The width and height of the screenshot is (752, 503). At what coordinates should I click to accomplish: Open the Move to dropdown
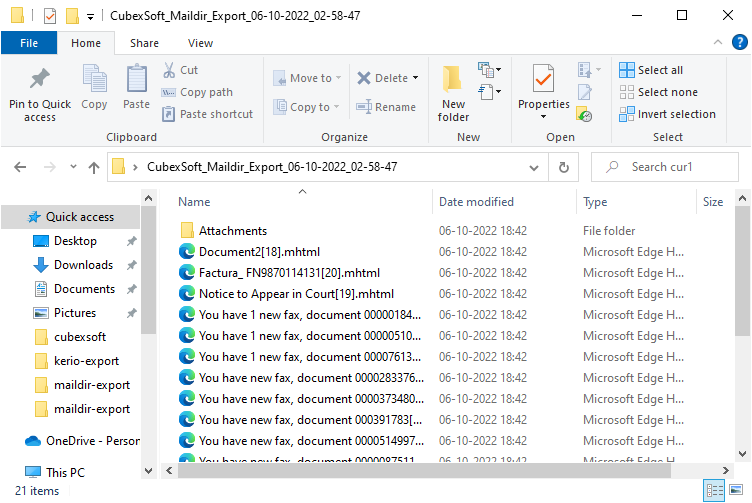pyautogui.click(x=307, y=78)
